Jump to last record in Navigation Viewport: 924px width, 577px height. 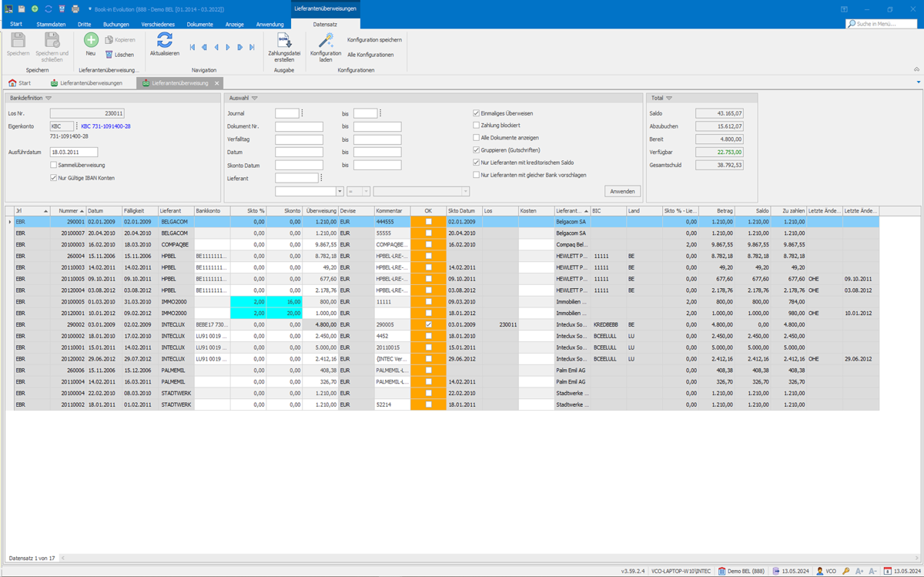[252, 48]
